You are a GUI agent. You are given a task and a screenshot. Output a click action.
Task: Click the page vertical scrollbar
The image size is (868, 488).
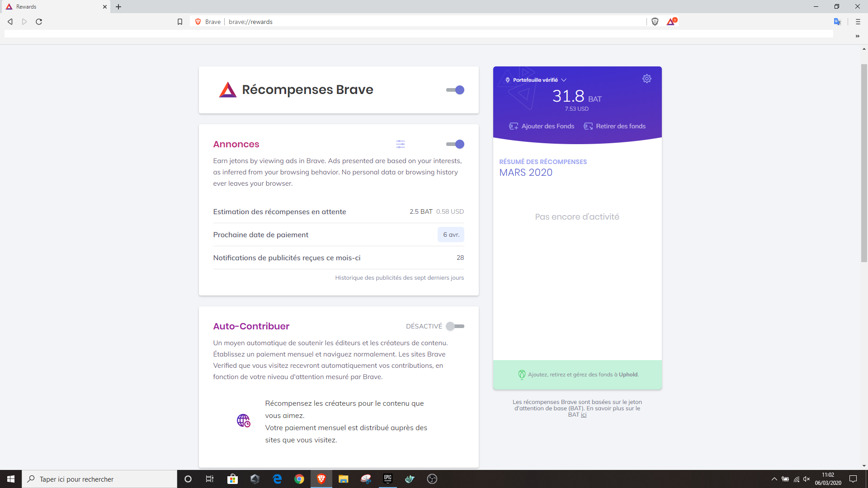point(864,163)
